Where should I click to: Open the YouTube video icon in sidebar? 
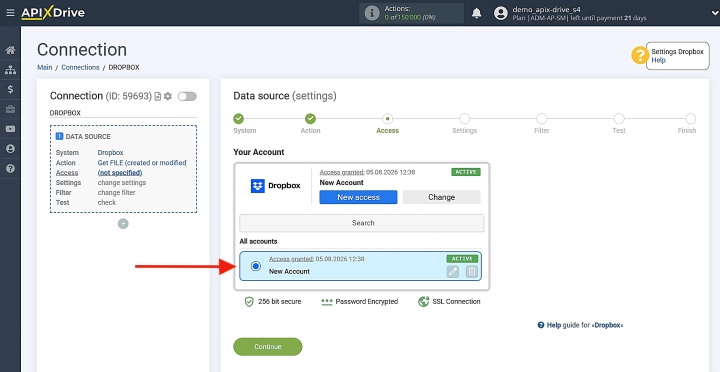10,129
